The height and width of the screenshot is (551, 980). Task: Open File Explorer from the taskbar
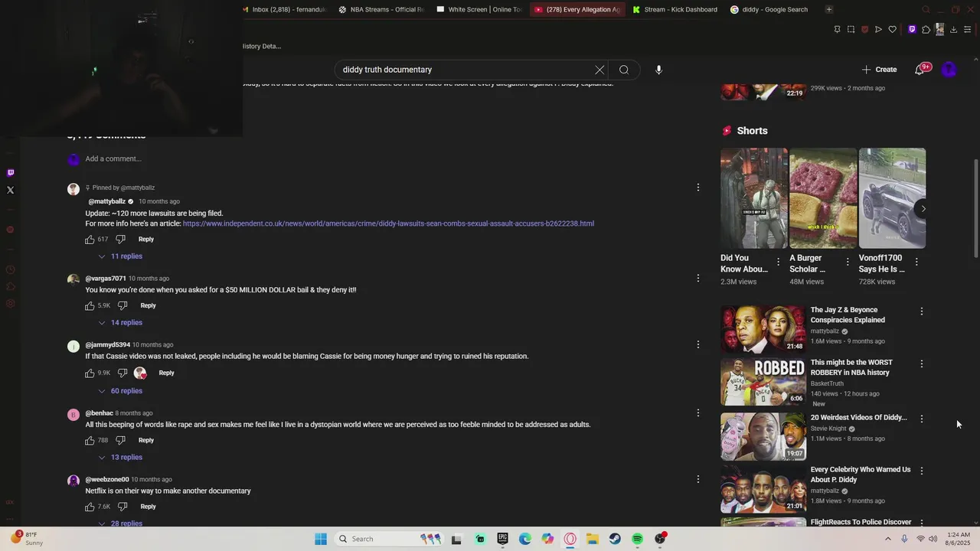tap(593, 539)
